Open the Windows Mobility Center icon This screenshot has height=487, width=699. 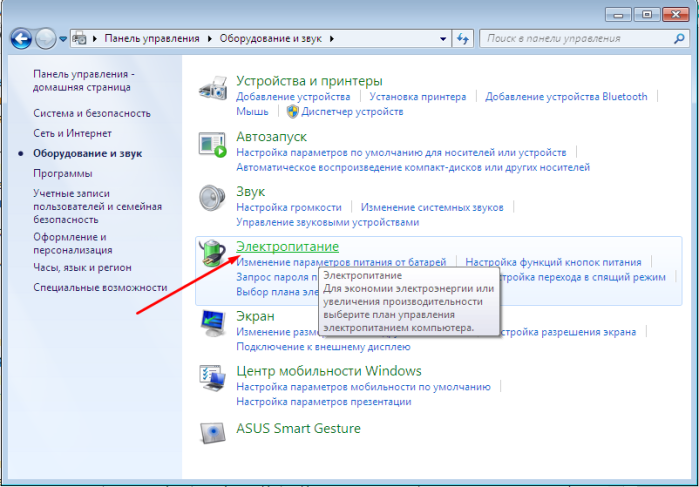[213, 379]
